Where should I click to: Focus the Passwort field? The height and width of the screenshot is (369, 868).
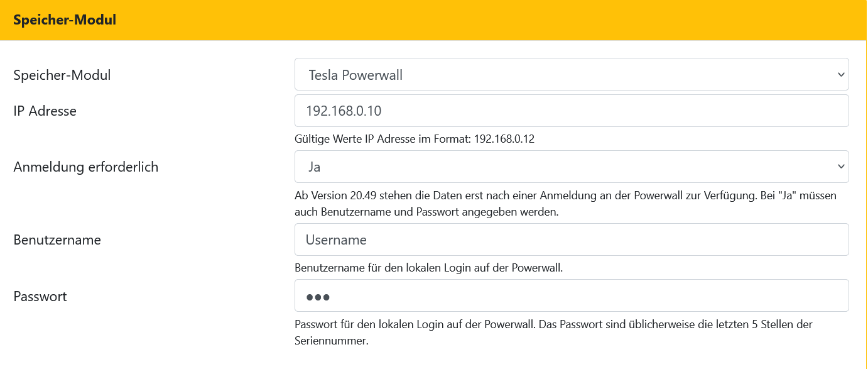pos(572,296)
